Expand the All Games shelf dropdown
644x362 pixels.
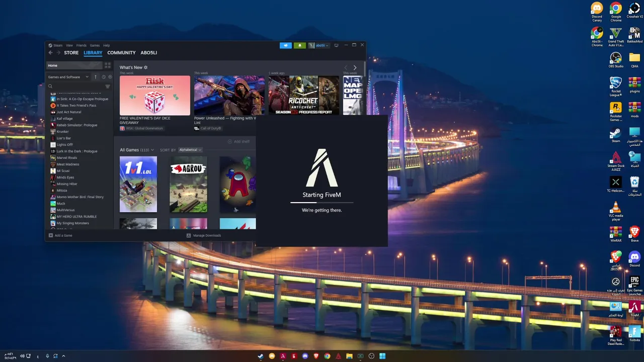point(137,150)
